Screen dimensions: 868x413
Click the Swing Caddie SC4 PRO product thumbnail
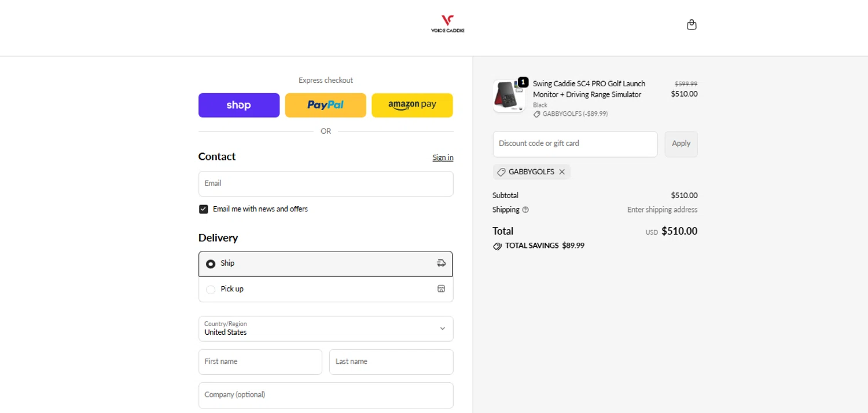point(509,96)
